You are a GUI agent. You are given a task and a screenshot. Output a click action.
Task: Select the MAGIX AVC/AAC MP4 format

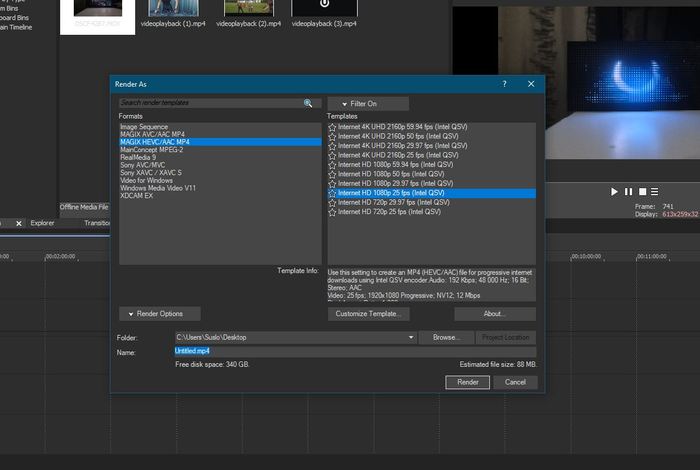click(154, 135)
